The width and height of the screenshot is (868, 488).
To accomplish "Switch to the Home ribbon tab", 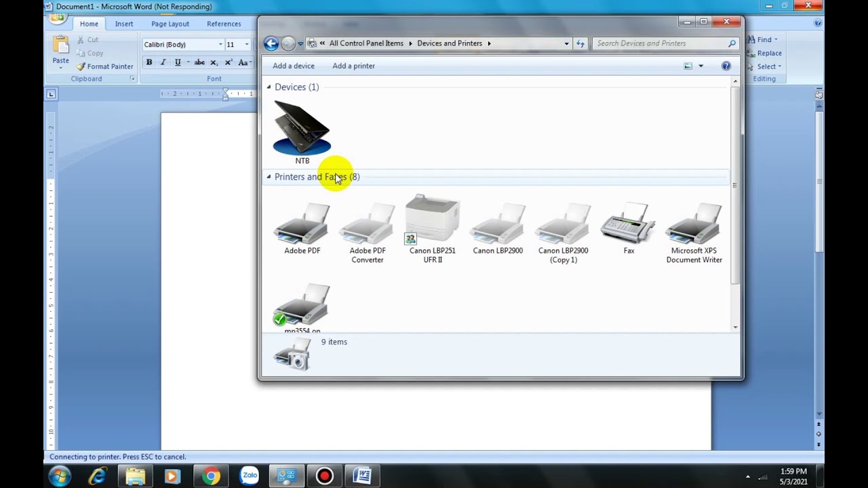I will point(89,24).
